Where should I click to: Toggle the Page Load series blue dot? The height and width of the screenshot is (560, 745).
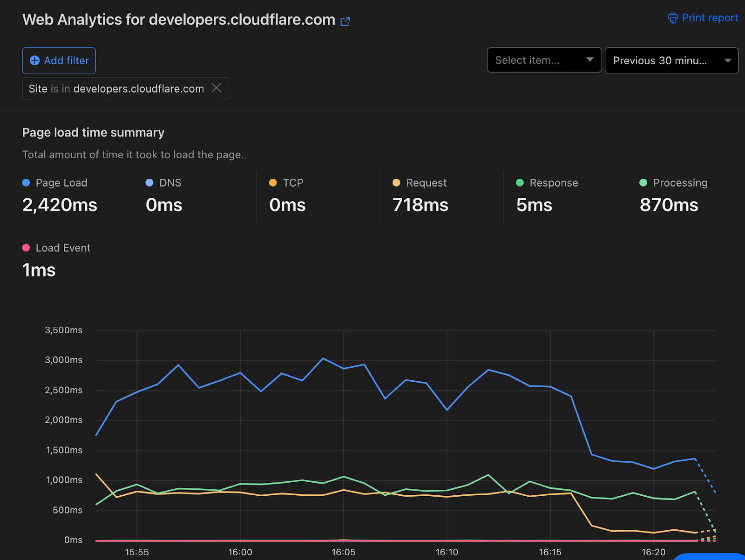(x=26, y=183)
